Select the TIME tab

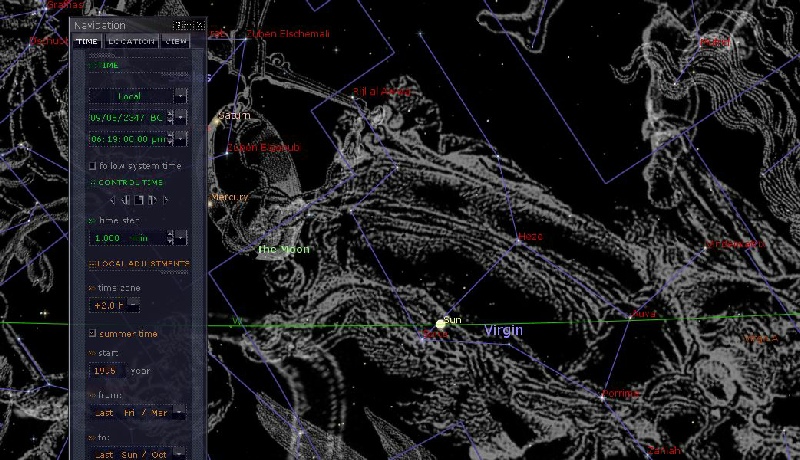coord(87,41)
